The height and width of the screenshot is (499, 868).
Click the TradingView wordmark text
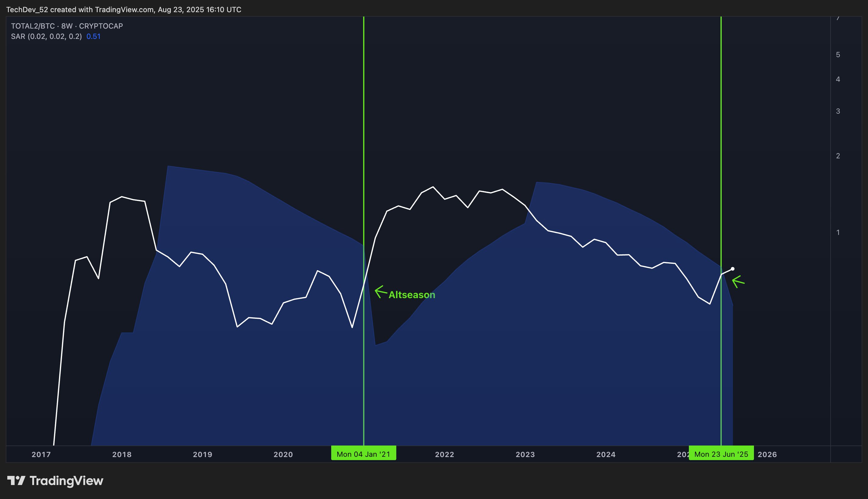[x=66, y=480]
